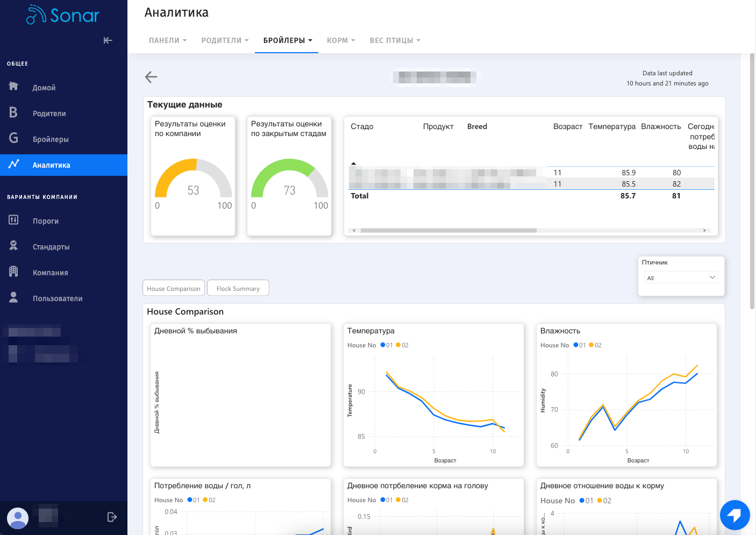Switch to House Comparison view

coord(174,288)
